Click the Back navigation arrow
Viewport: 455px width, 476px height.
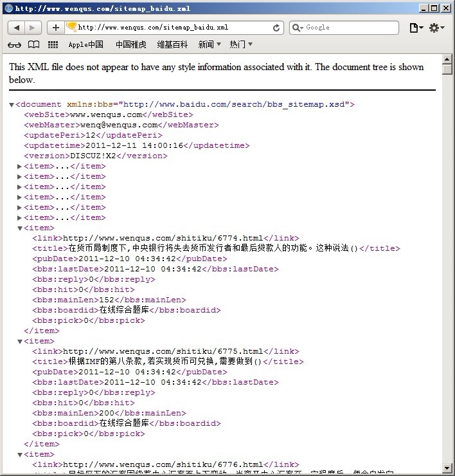click(x=17, y=28)
